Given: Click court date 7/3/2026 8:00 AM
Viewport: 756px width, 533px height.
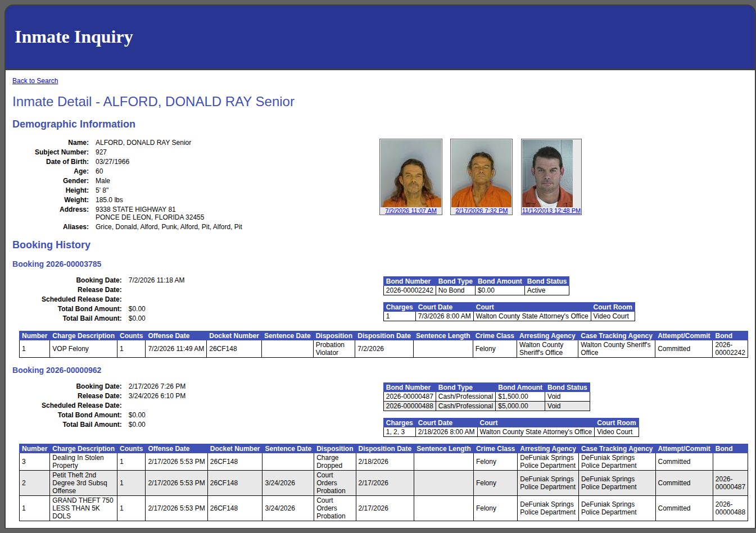Looking at the screenshot, I should [x=444, y=316].
